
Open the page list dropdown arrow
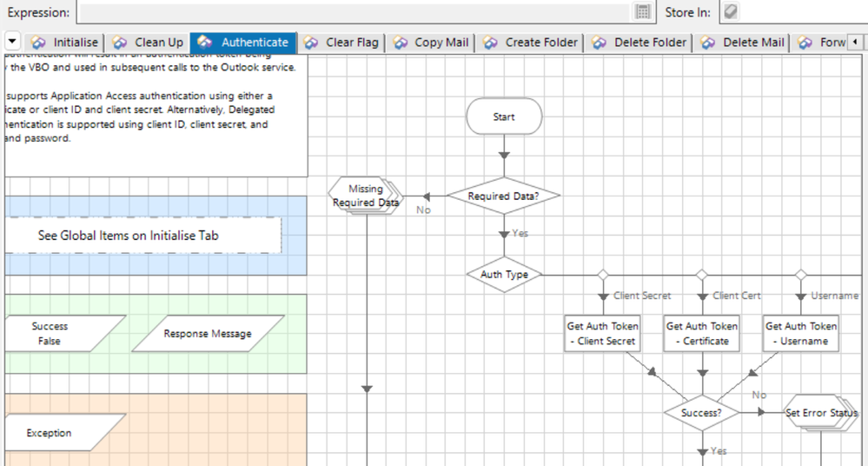coord(12,41)
